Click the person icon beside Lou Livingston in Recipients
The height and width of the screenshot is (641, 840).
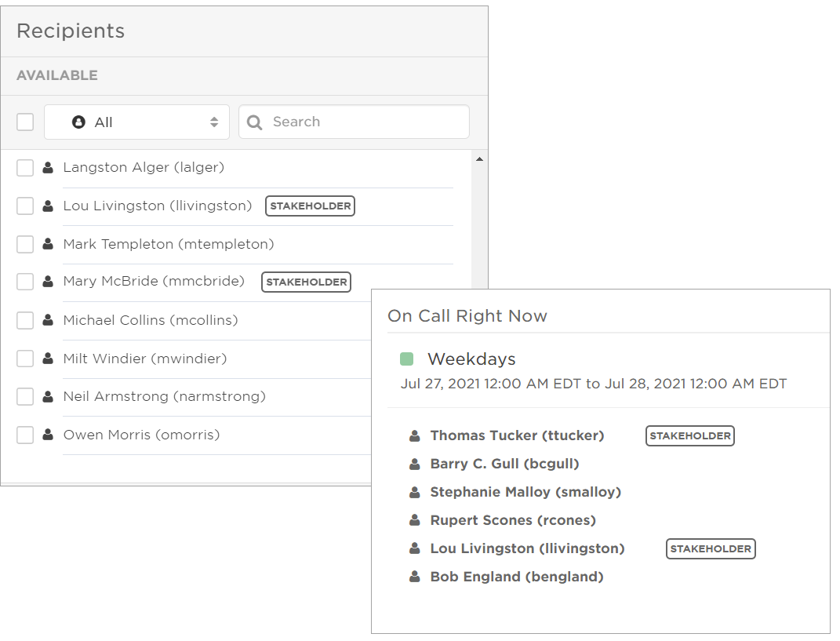48,206
